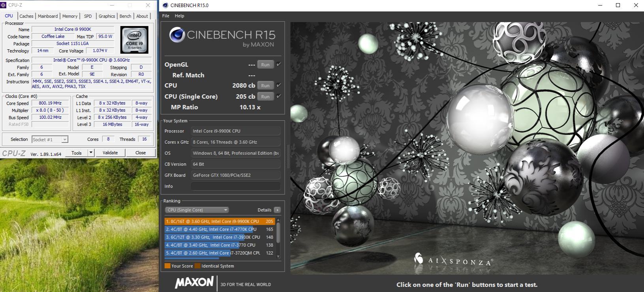Open the File menu in Cinebench
The width and height of the screenshot is (644, 292).
tap(166, 16)
